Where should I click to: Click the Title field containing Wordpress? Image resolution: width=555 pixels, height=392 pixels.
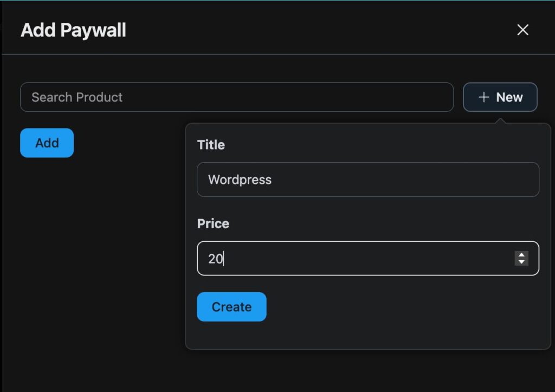pos(367,179)
